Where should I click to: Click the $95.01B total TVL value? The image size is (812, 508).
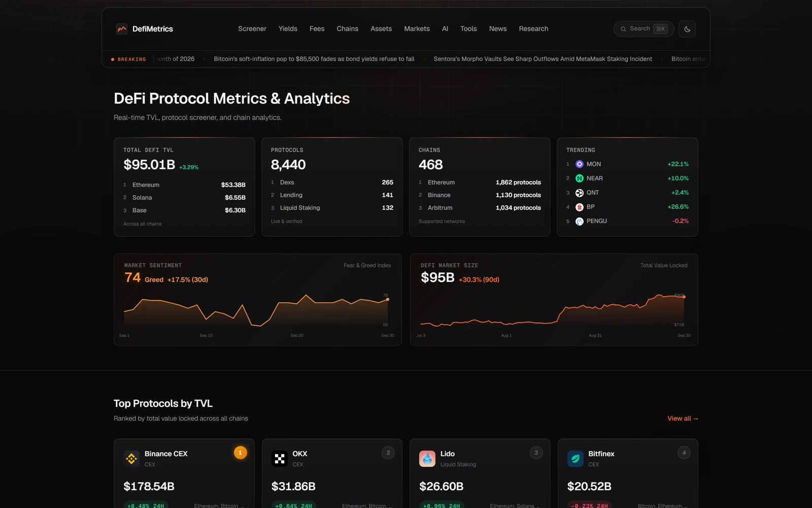pyautogui.click(x=149, y=165)
